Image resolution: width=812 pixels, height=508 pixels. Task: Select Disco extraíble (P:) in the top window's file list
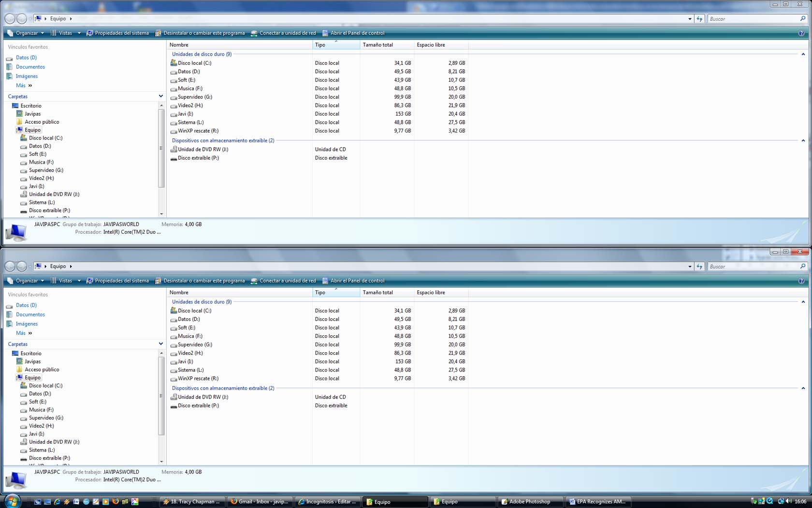[198, 158]
